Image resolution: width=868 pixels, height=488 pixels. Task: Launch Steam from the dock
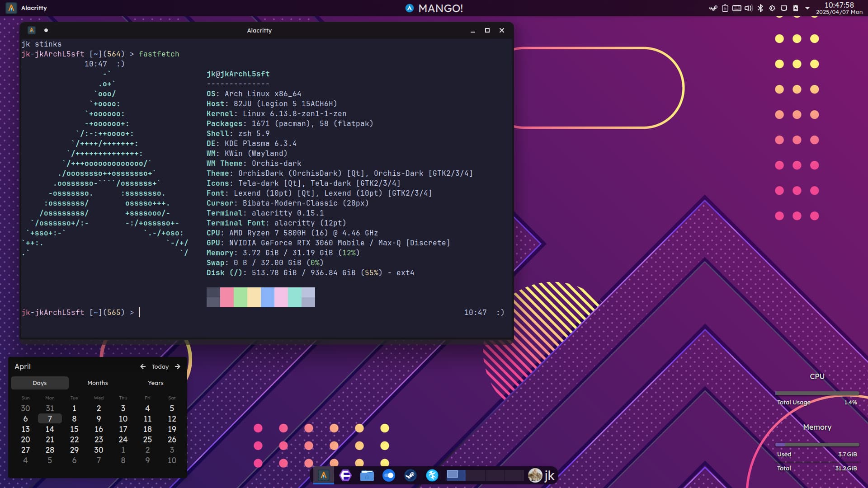coord(410,475)
